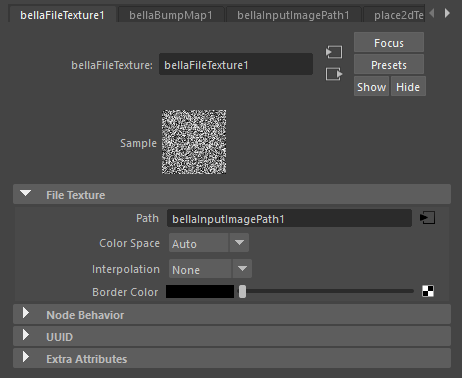The image size is (462, 378).
Task: Click the Hide button
Action: [x=408, y=87]
